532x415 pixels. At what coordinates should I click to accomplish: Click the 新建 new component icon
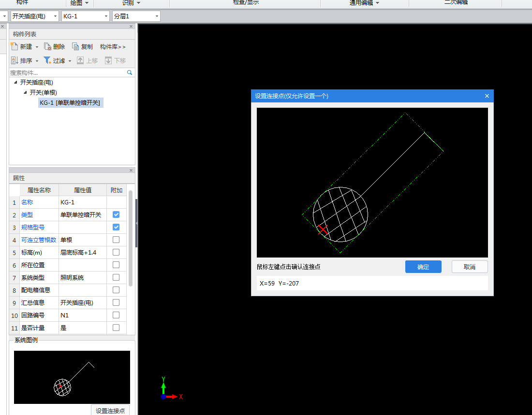[14, 46]
